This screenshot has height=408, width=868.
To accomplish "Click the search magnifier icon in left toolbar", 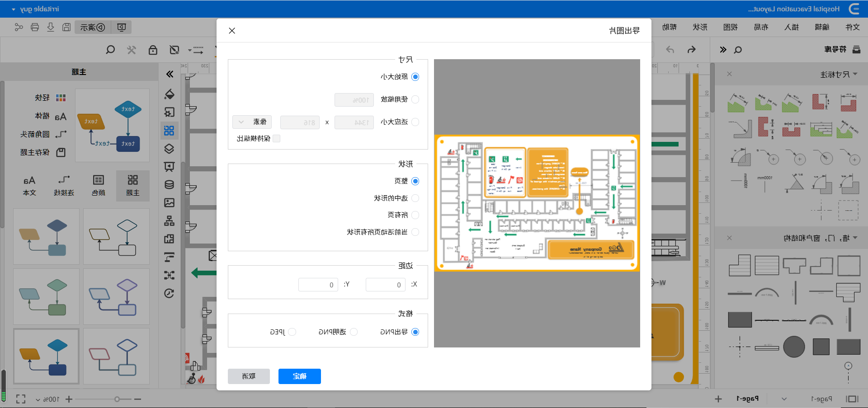I will coord(110,50).
